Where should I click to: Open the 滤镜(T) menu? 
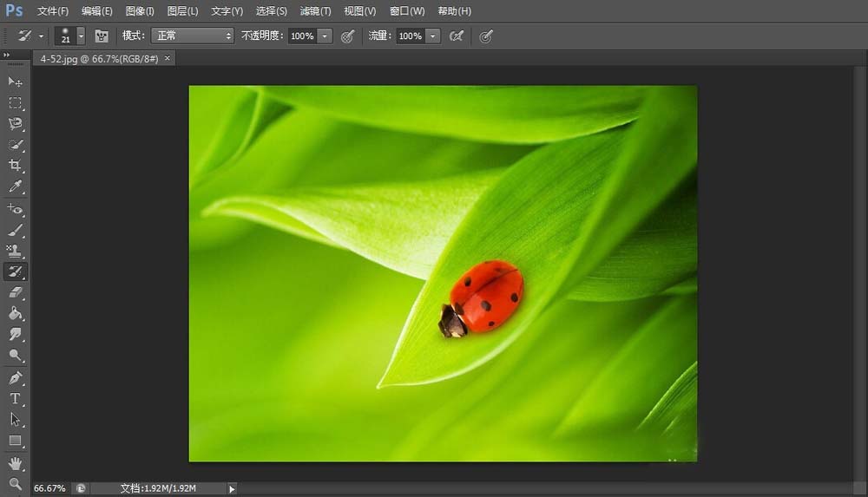point(316,11)
